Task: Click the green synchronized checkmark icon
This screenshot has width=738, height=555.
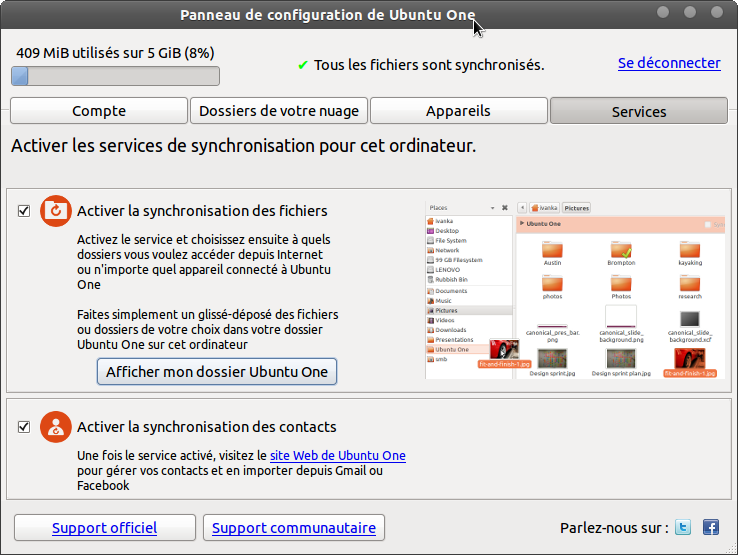Action: [x=303, y=65]
